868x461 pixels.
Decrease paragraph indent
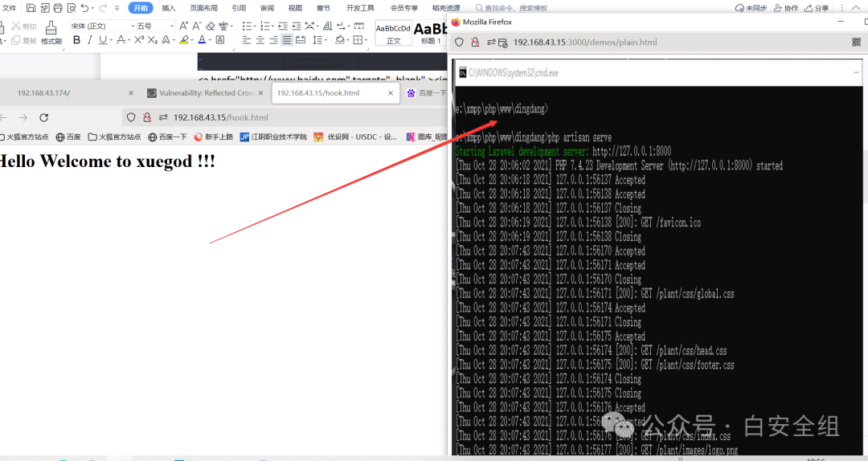(x=283, y=26)
